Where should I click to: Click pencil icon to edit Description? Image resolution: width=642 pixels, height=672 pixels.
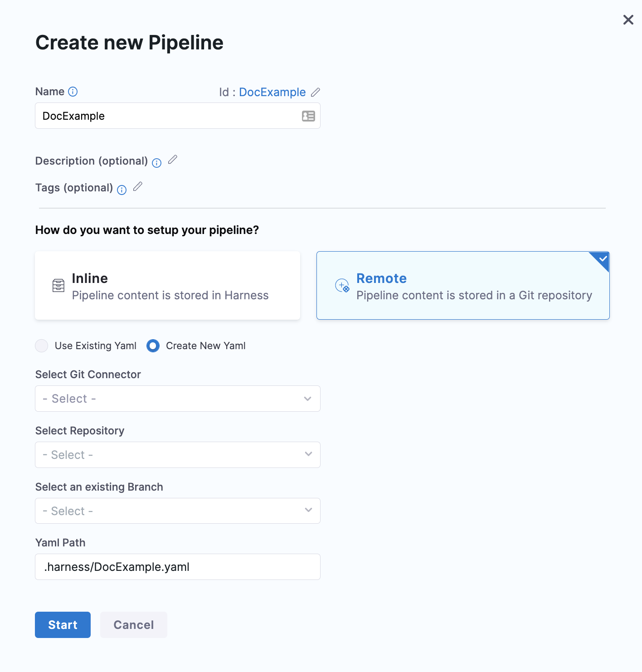(173, 160)
